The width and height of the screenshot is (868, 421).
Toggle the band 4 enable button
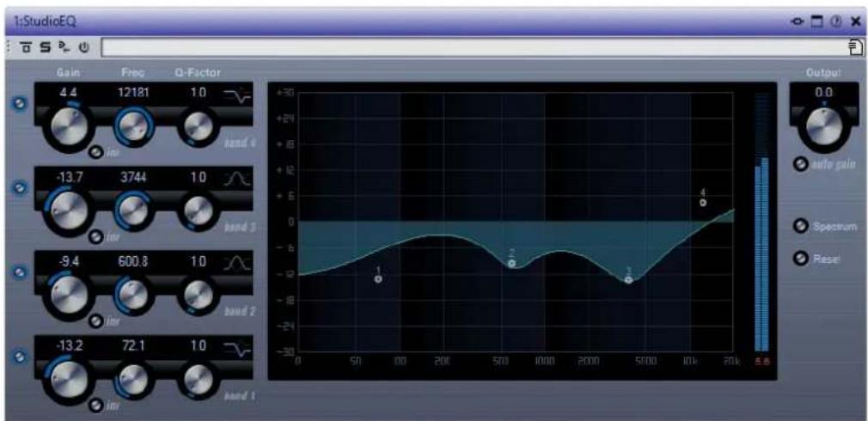(x=21, y=104)
